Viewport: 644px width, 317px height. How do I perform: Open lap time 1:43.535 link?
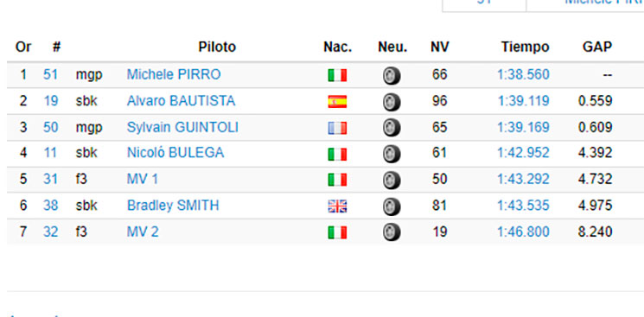[x=523, y=206]
